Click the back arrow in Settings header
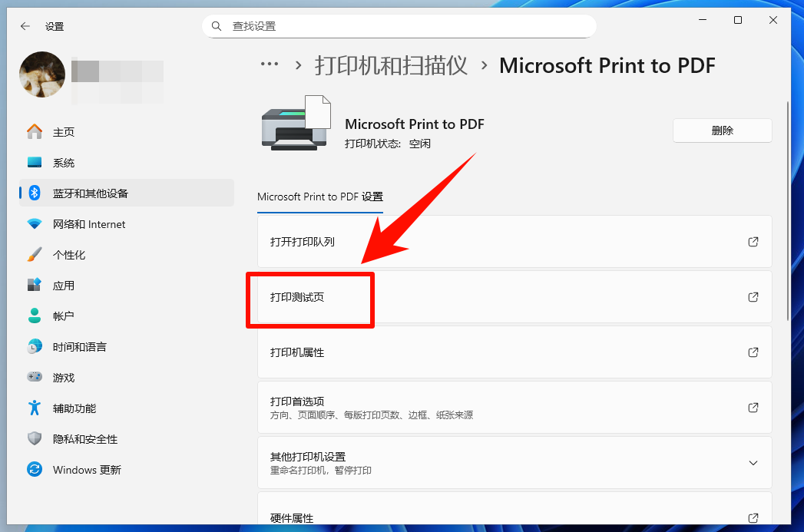Image resolution: width=804 pixels, height=532 pixels. pos(25,26)
